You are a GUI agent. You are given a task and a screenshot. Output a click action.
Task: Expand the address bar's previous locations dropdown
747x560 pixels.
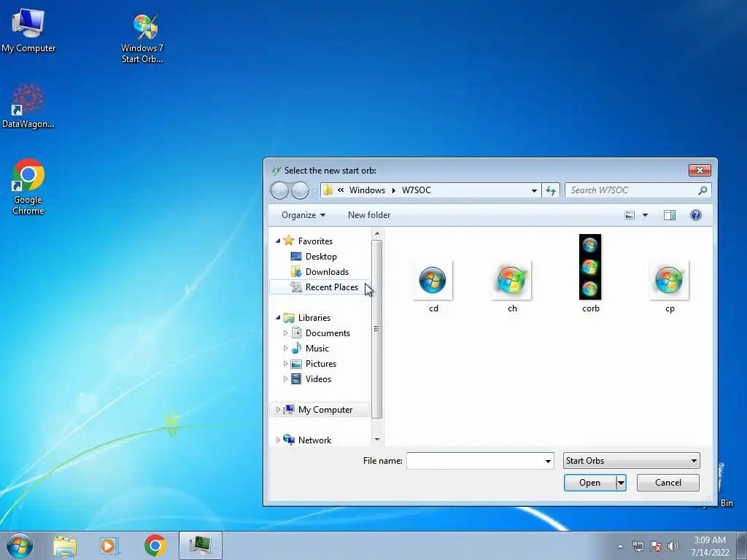[x=534, y=190]
